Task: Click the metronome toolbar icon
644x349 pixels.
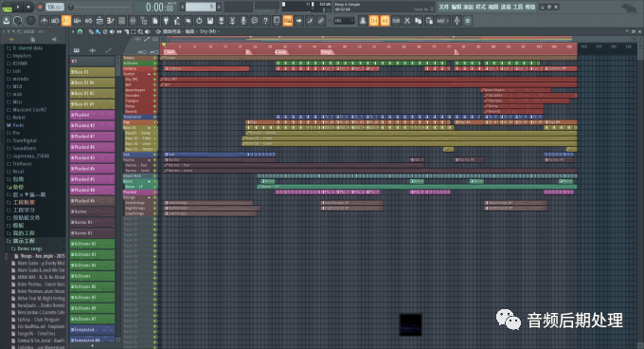Action: (44, 21)
